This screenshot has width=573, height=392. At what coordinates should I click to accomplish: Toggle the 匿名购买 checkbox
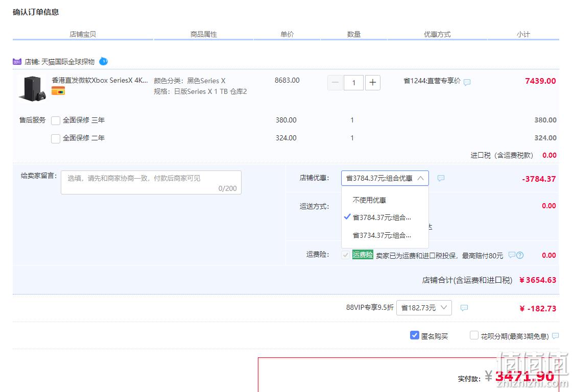pyautogui.click(x=414, y=335)
